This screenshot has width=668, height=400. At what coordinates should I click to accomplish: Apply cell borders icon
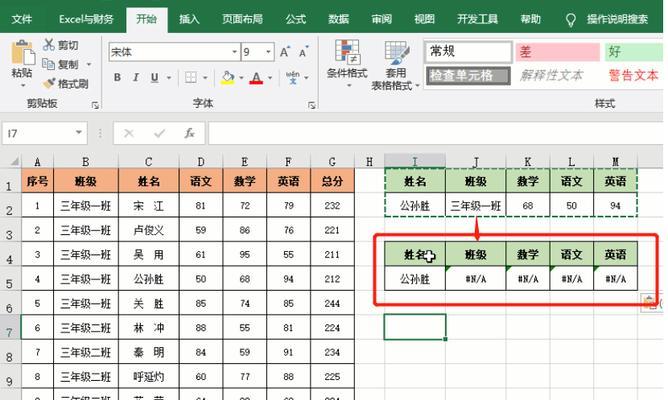(190, 78)
